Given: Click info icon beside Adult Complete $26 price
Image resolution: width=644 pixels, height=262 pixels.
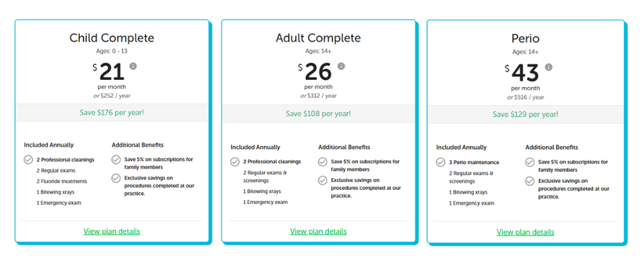Looking at the screenshot, I should [341, 66].
